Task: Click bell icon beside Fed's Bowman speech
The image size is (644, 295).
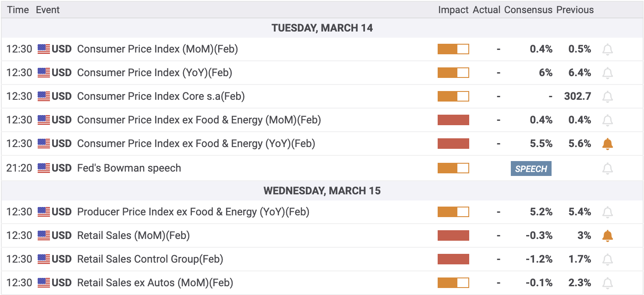Action: pos(607,169)
